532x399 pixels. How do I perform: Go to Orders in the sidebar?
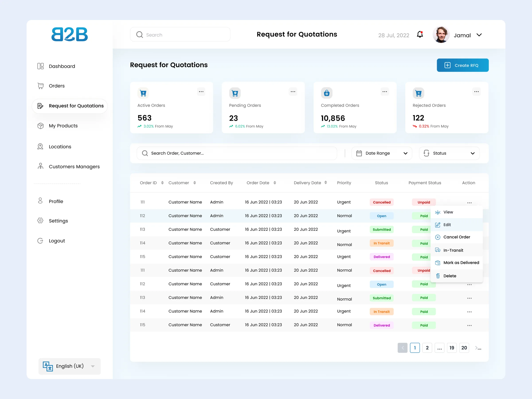pyautogui.click(x=51, y=86)
